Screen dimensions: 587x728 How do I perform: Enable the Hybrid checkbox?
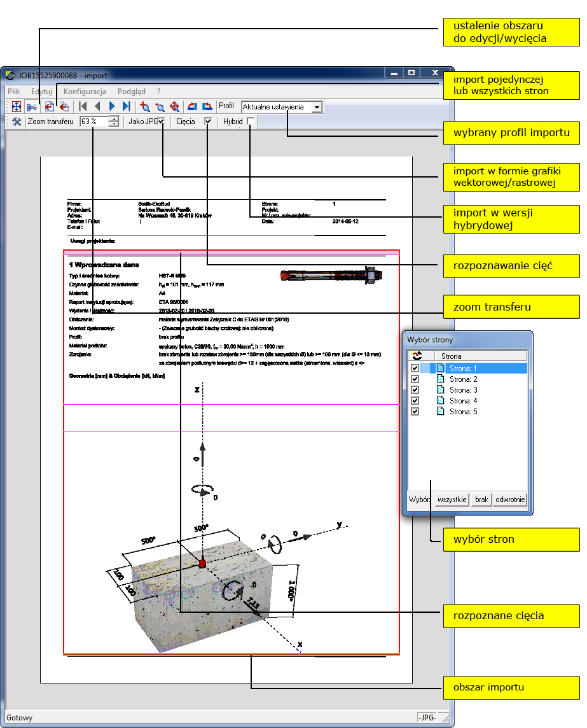tap(251, 122)
